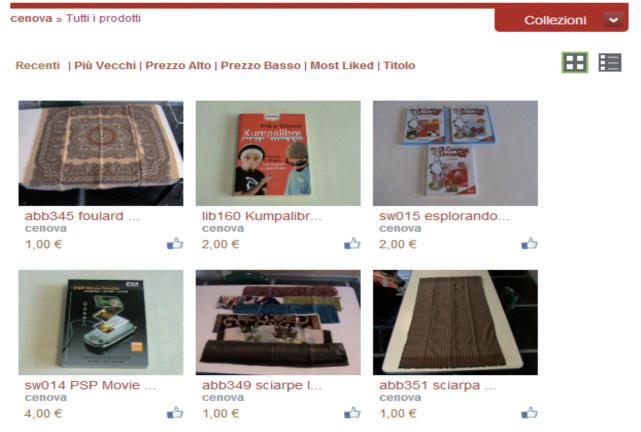Sort by Prezzo Basso
641x432 pixels.
pyautogui.click(x=260, y=65)
